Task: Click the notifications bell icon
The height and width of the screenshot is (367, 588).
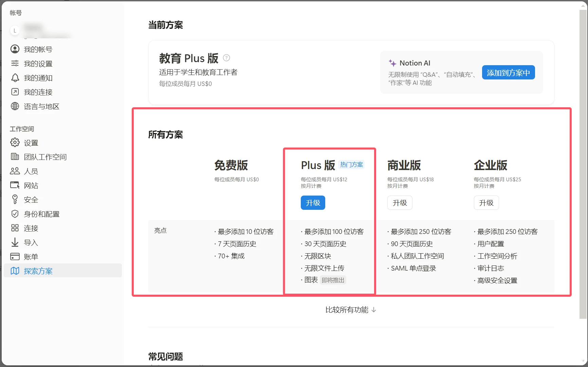Action: pyautogui.click(x=15, y=78)
